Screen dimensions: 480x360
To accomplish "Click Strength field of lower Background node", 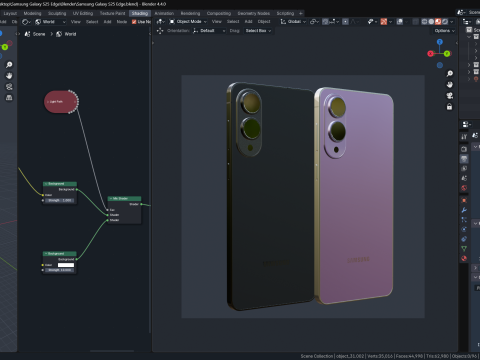I will tap(60, 270).
